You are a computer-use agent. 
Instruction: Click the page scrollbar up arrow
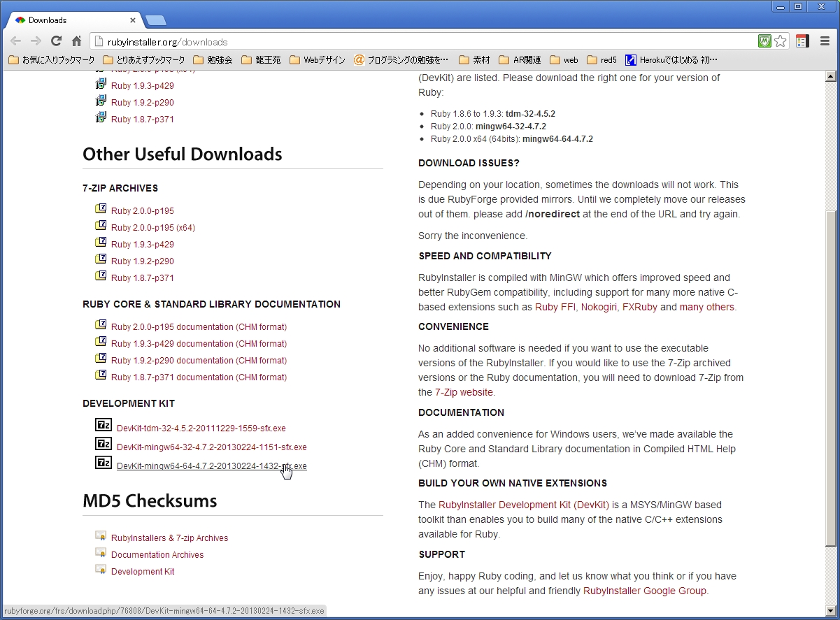coord(831,76)
